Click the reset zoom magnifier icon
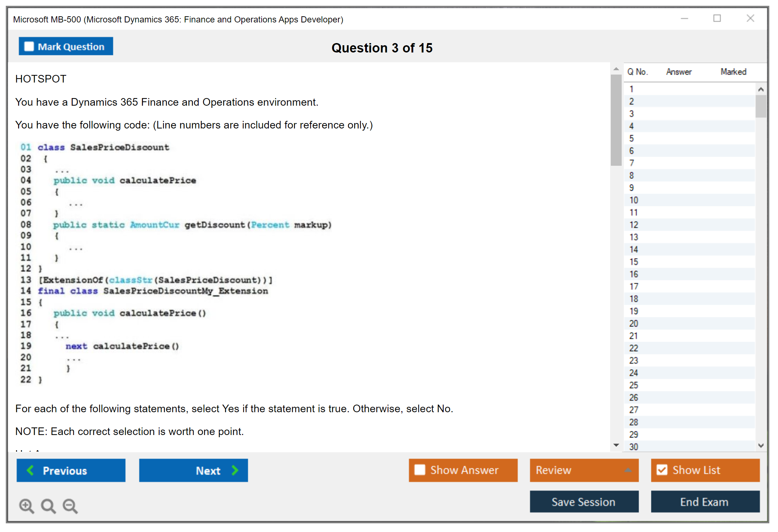Viewport: 778px width, 532px height. (48, 506)
